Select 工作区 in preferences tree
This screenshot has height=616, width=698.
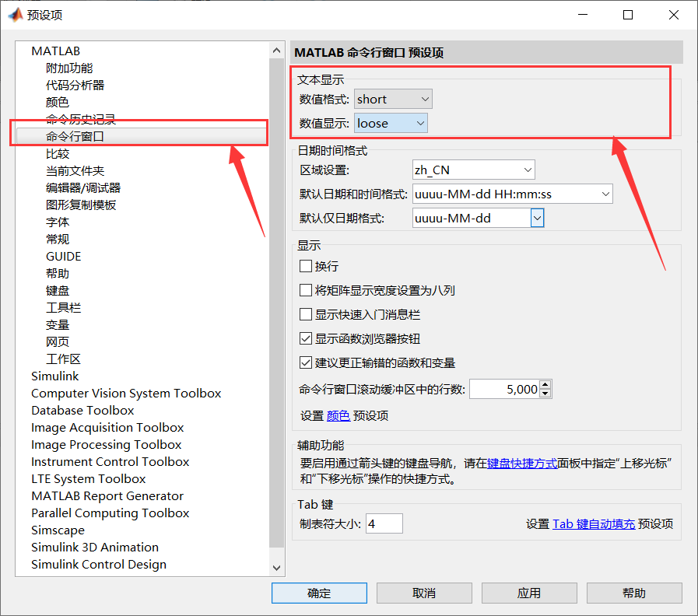[x=63, y=359]
